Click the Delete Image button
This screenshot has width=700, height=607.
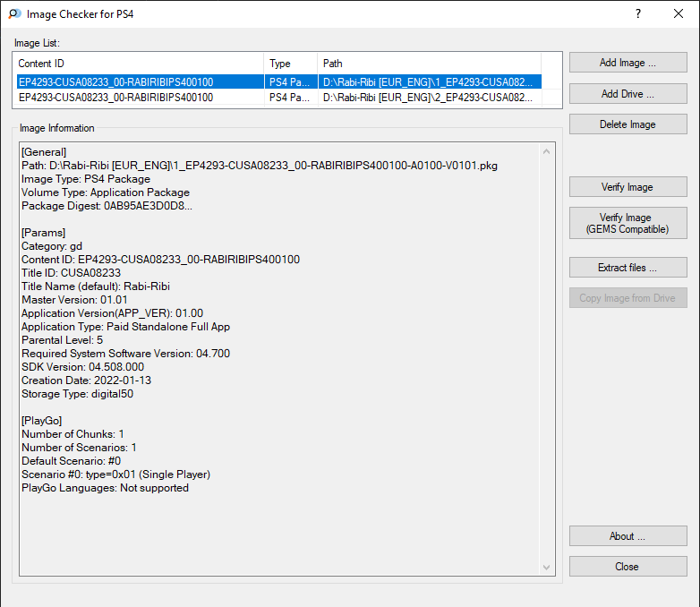[x=627, y=124]
